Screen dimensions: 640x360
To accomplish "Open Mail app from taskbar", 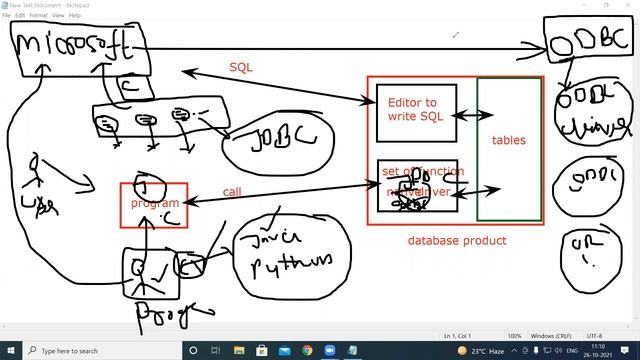I will coord(284,351).
